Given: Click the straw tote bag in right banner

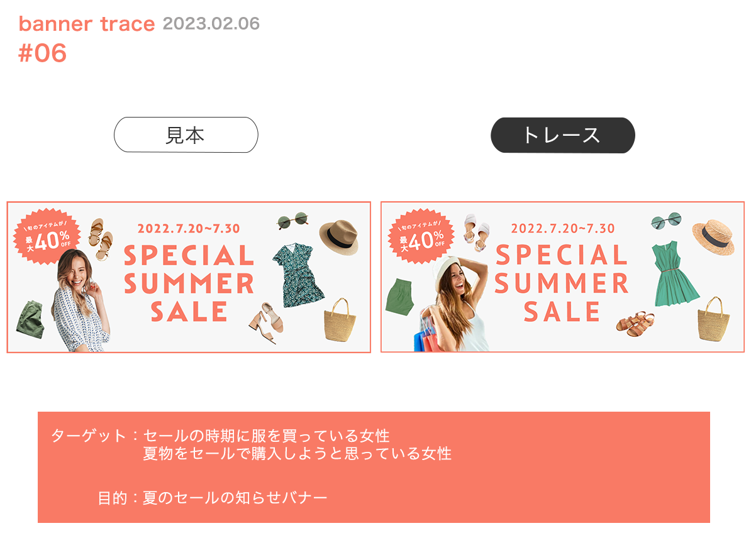Looking at the screenshot, I should (714, 319).
